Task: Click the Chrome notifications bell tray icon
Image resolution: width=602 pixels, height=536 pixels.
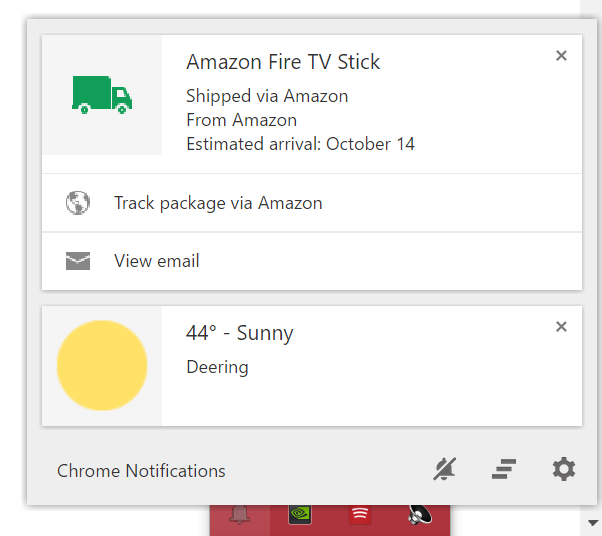Action: [239, 516]
